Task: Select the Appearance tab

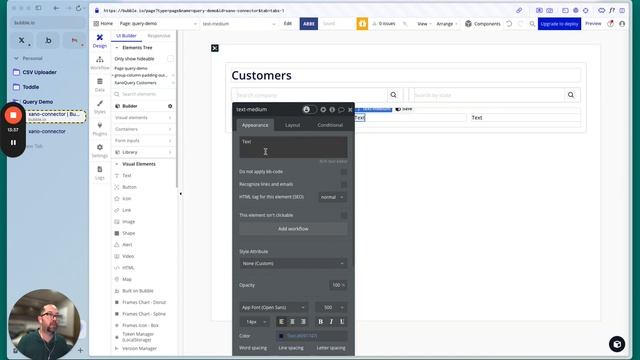Action: tap(255, 125)
